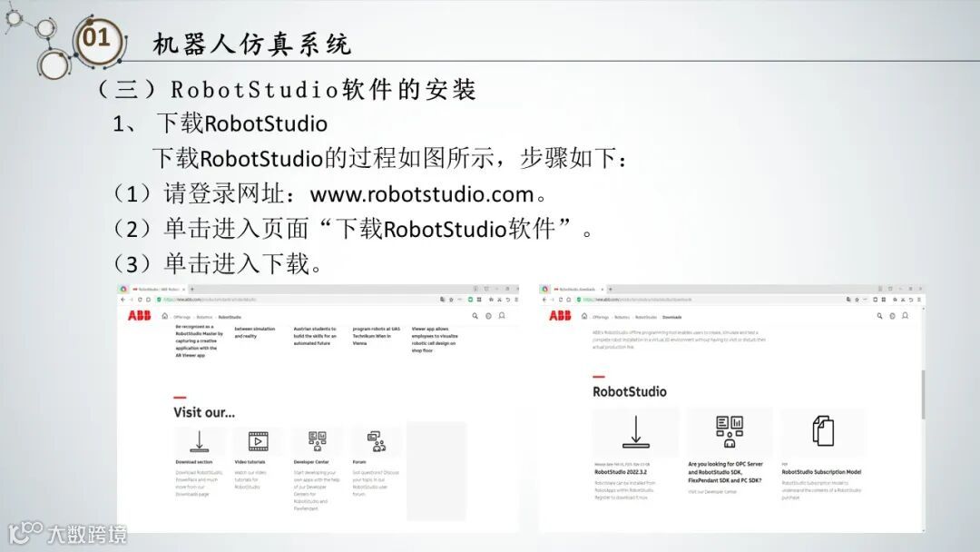Open the user account icon in right browser page

pos(905,316)
